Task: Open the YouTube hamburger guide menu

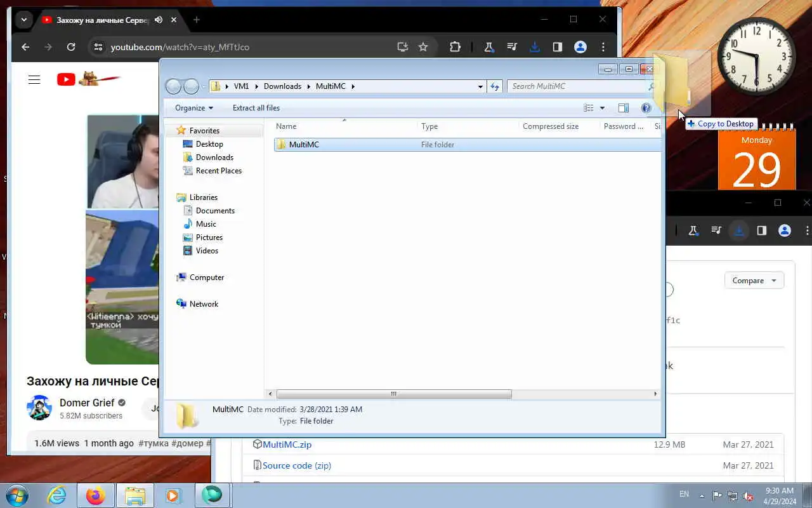Action: pos(34,79)
